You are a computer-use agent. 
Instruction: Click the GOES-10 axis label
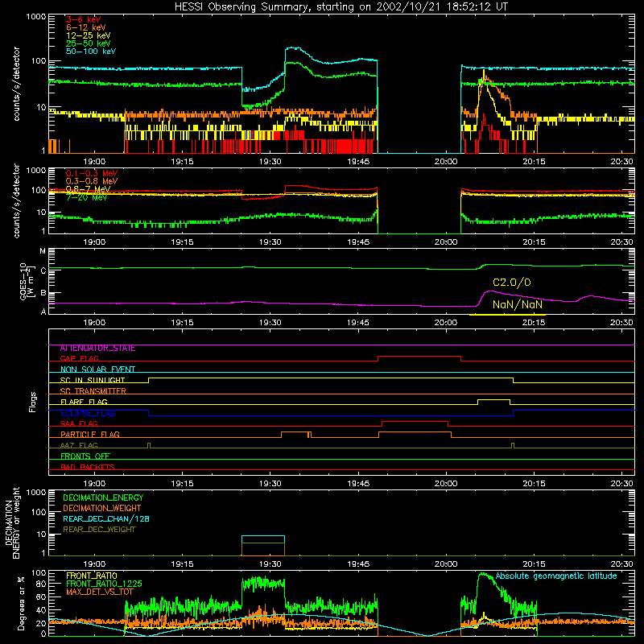[27, 281]
